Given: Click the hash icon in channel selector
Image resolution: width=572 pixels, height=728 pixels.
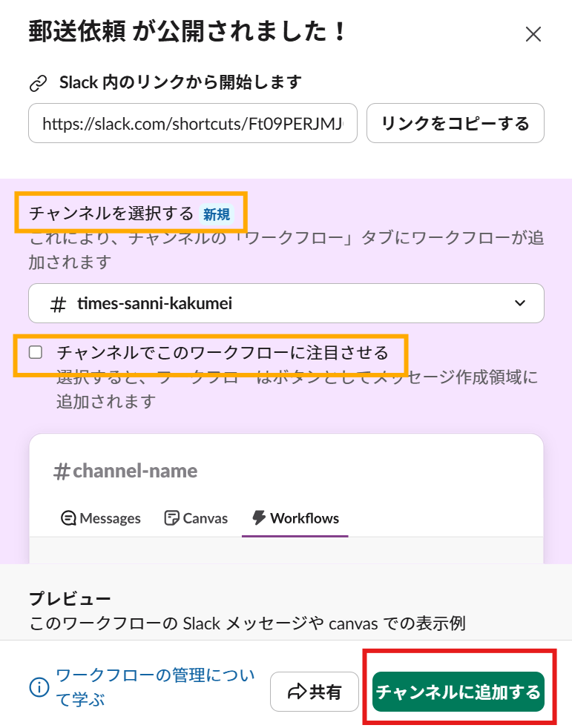Looking at the screenshot, I should tap(57, 305).
